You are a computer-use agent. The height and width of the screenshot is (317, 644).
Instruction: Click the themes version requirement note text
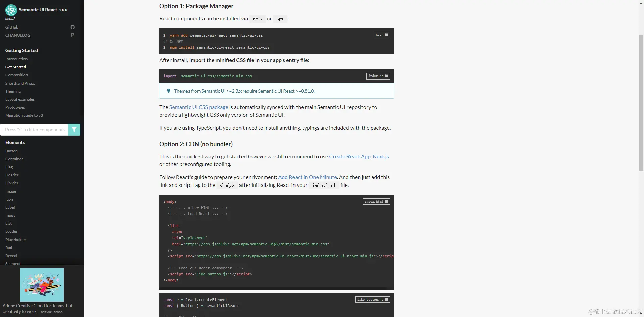pyautogui.click(x=244, y=91)
